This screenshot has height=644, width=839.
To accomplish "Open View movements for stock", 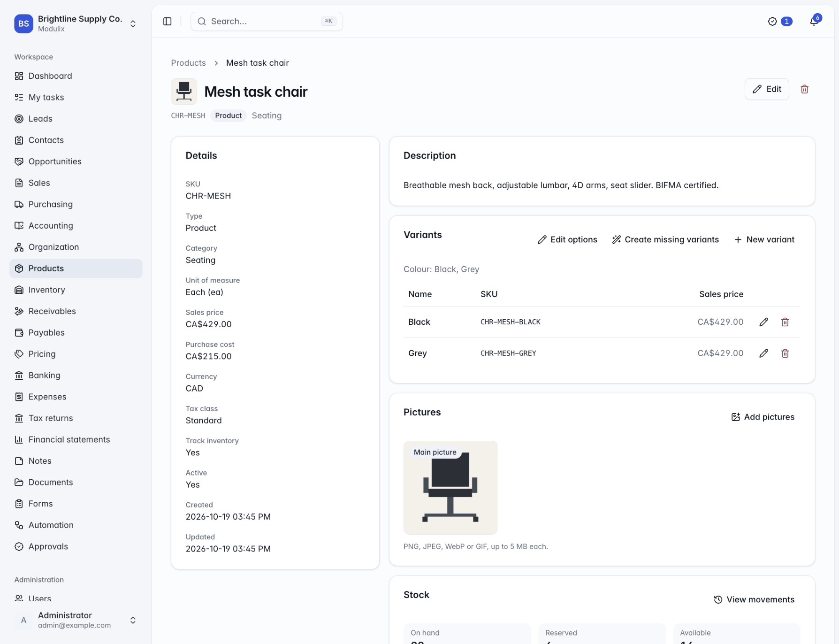I will (754, 599).
